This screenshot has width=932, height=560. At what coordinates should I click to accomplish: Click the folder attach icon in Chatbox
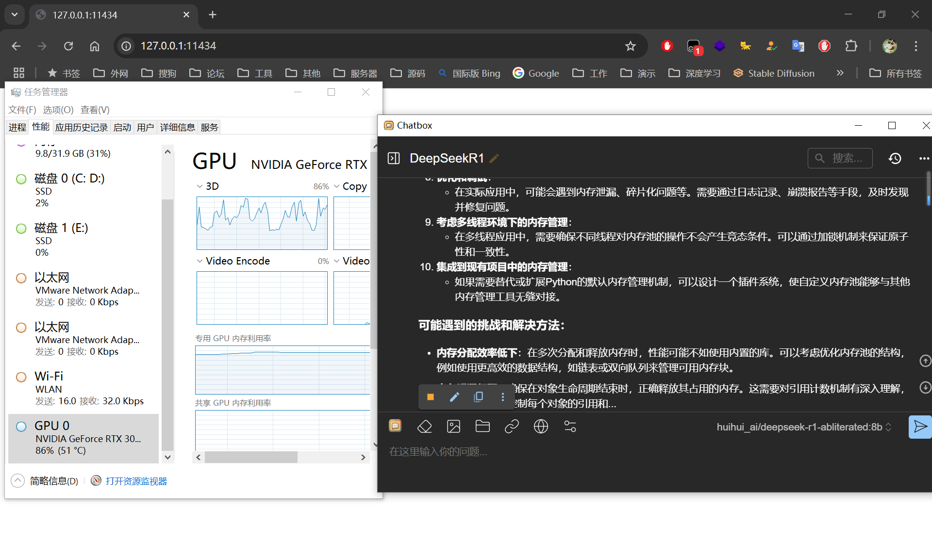[483, 427]
